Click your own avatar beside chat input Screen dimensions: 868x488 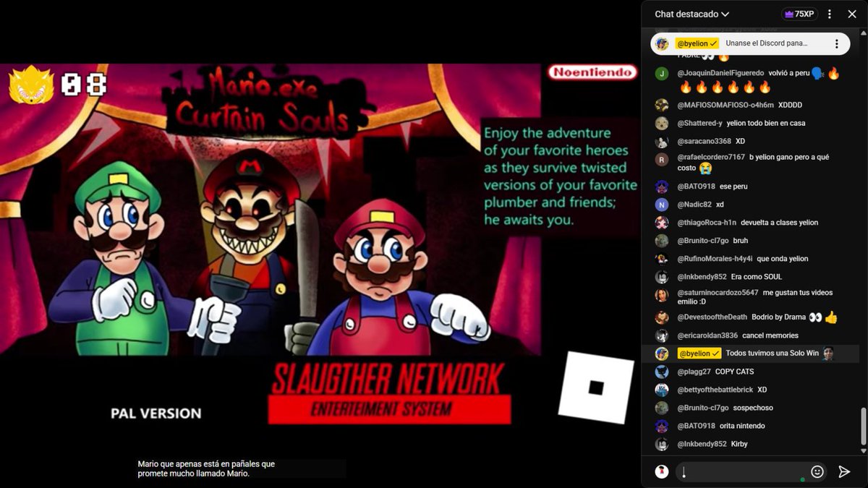click(662, 471)
